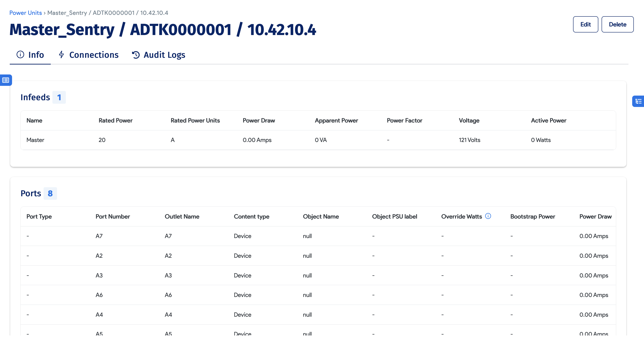
Task: Click the Override Watts info icon
Action: coord(488,216)
